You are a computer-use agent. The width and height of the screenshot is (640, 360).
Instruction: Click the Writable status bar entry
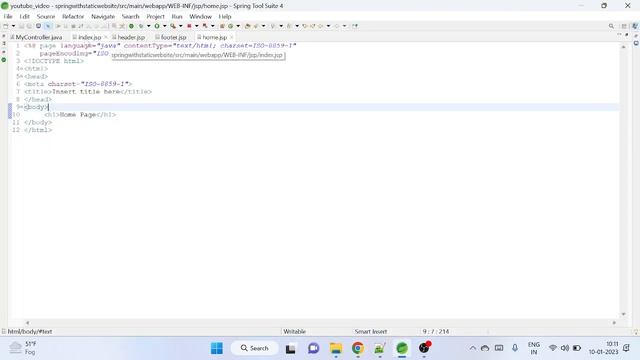click(x=294, y=331)
